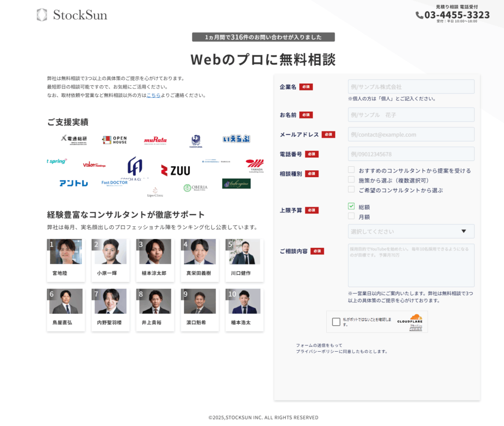Image resolution: width=504 pixels, height=426 pixels.
Task: Click the Fast DOCTOR logo
Action: click(x=115, y=183)
